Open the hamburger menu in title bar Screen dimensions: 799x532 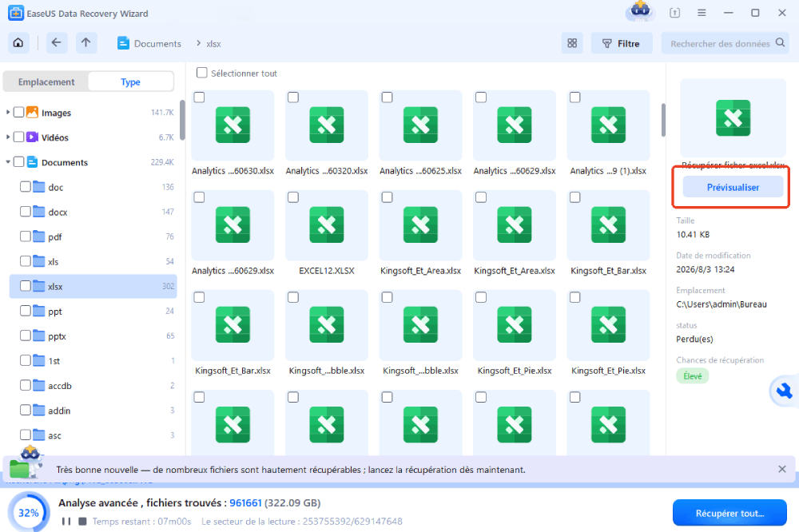point(702,13)
